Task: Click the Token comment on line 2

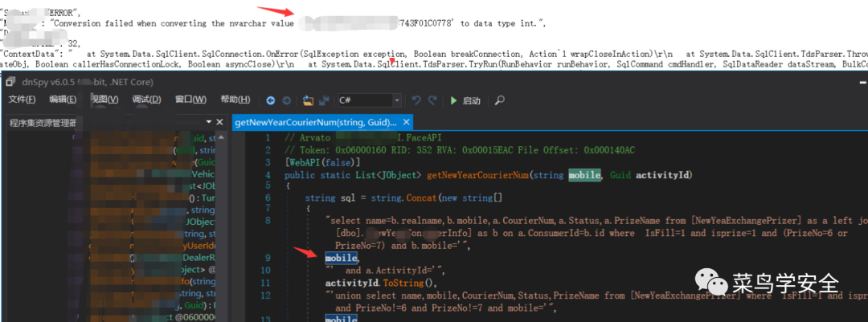Action: [x=460, y=150]
